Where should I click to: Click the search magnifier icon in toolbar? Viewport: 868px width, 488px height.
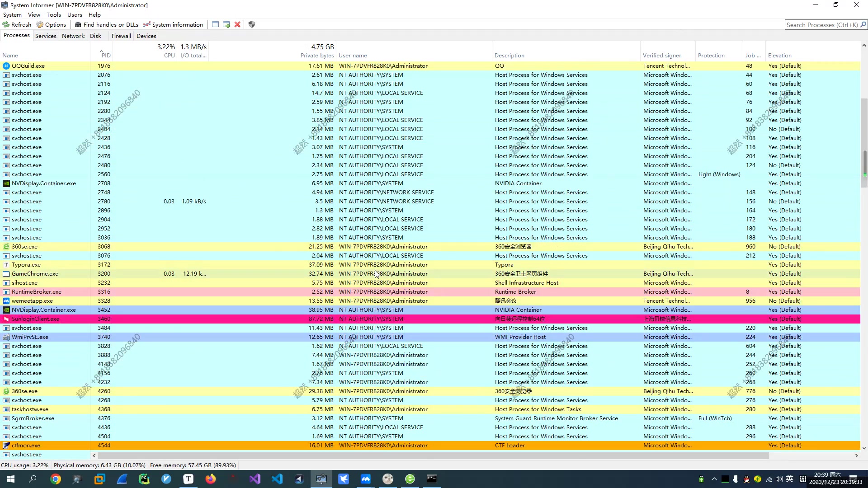pos(863,25)
